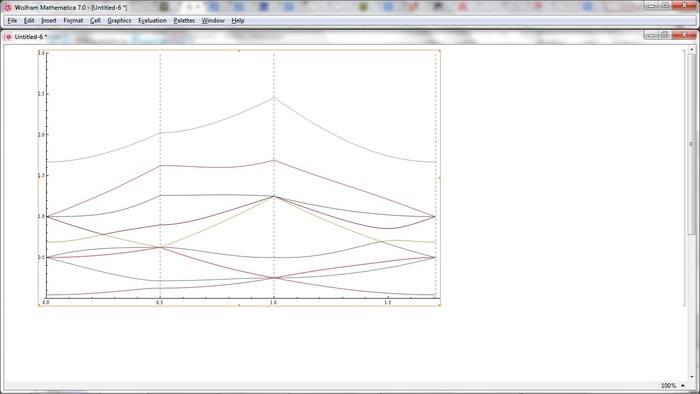Click the vertical scrollbar down arrow
The width and height of the screenshot is (700, 394).
pyautogui.click(x=692, y=377)
